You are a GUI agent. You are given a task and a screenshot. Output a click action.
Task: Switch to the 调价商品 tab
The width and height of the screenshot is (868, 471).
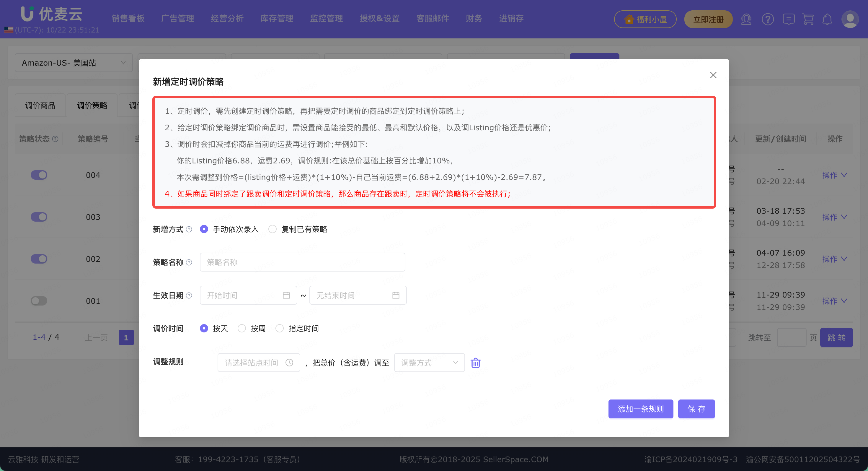(x=40, y=105)
